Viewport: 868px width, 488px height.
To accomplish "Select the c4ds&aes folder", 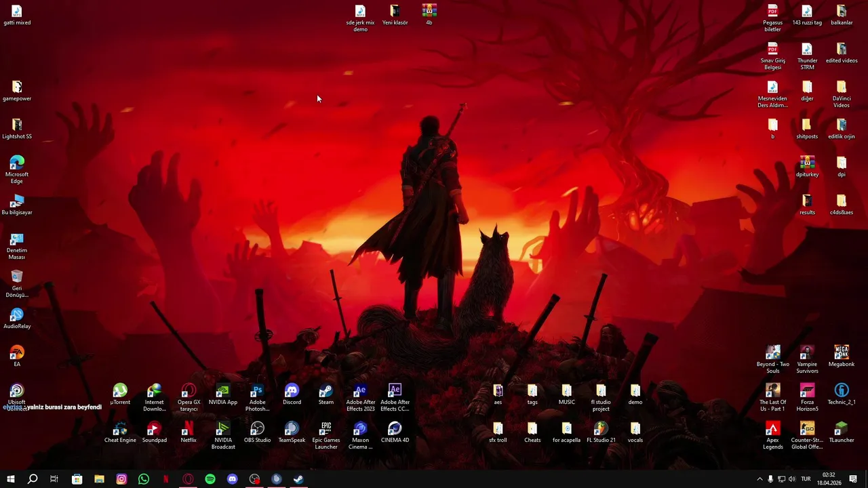I will click(842, 205).
